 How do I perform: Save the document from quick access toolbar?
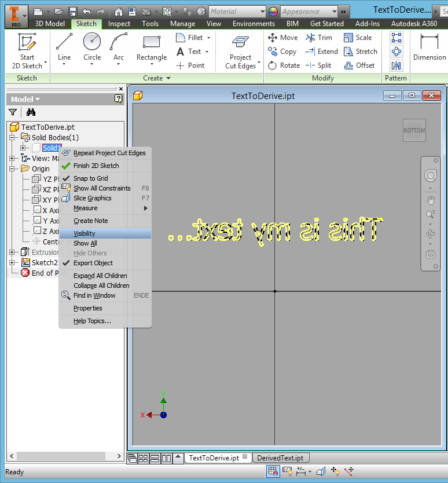coord(73,12)
